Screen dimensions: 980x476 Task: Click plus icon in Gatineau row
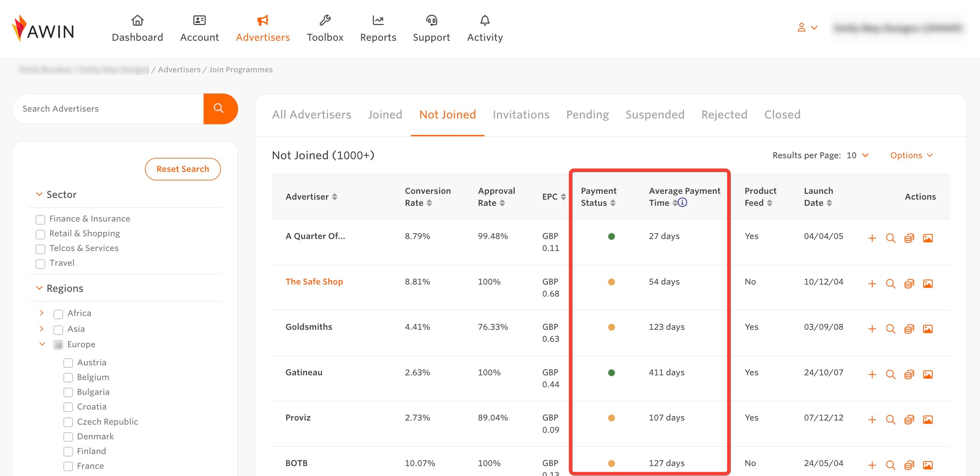click(x=872, y=375)
